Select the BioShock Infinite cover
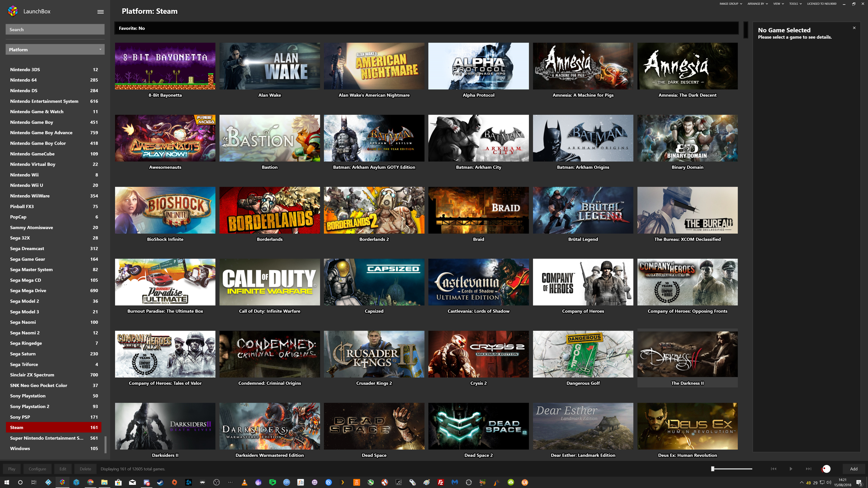This screenshot has width=868, height=488. pyautogui.click(x=165, y=210)
